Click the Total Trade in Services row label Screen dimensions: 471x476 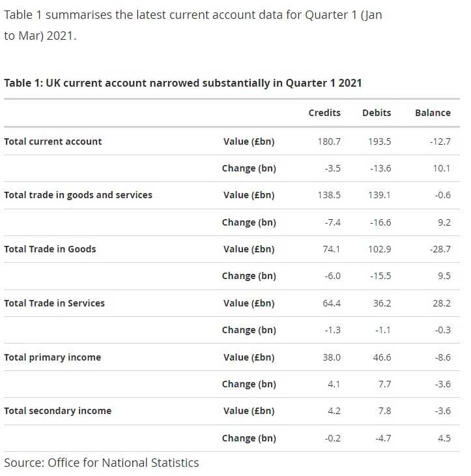[54, 303]
